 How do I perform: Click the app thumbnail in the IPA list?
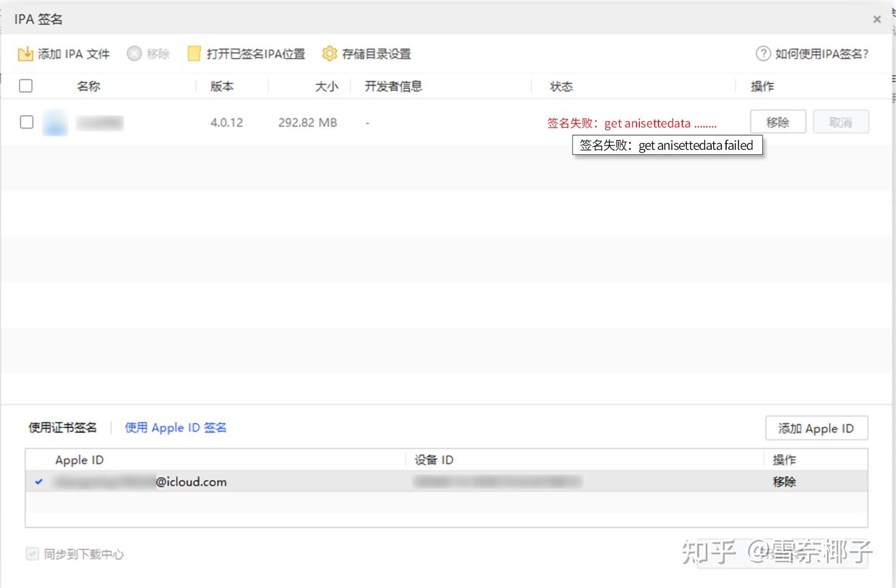tap(55, 122)
